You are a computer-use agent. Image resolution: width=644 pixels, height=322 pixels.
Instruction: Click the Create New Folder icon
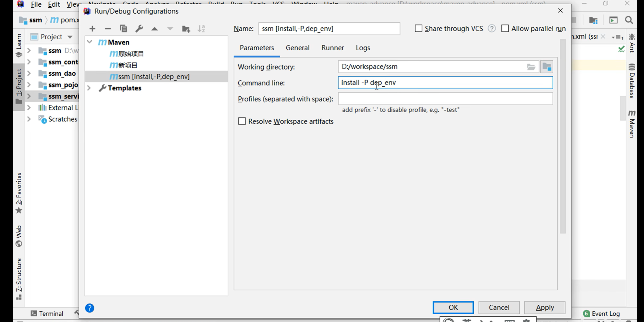186,29
